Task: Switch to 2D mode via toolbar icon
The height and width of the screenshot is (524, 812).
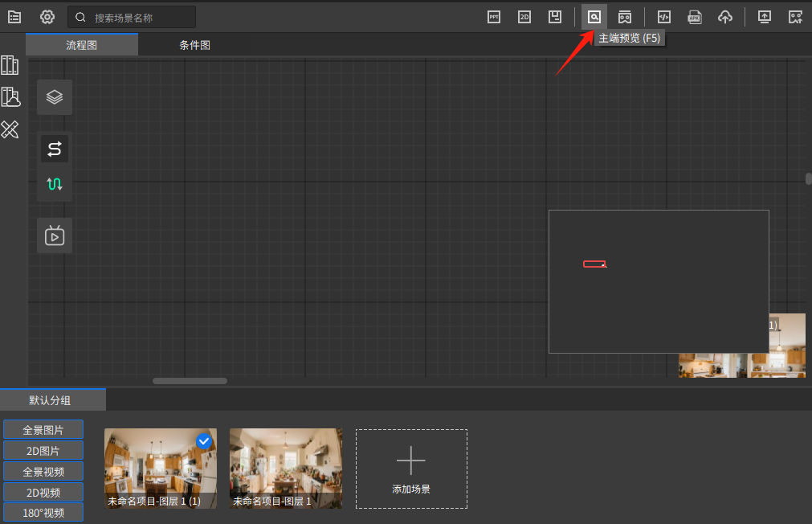Action: pos(524,16)
